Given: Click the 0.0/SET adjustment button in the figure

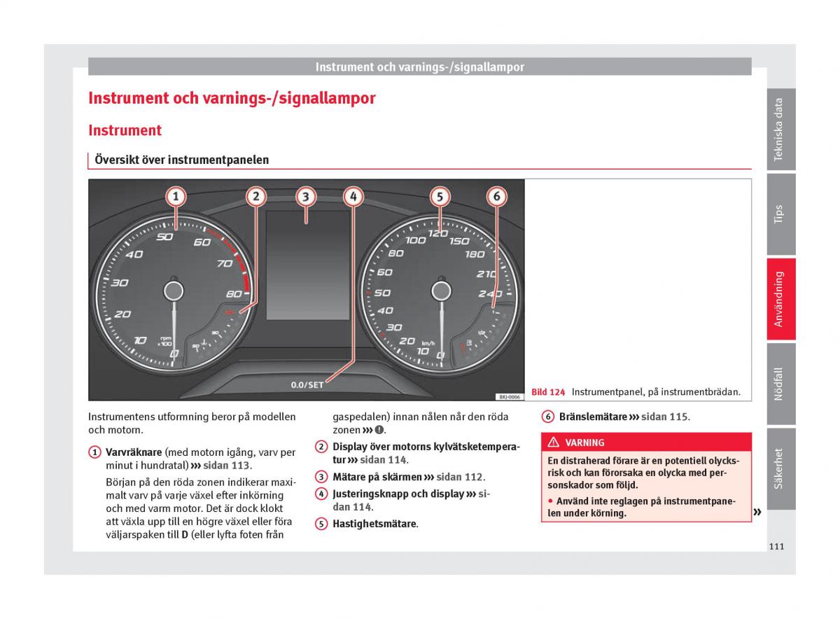Looking at the screenshot, I should pyautogui.click(x=307, y=384).
